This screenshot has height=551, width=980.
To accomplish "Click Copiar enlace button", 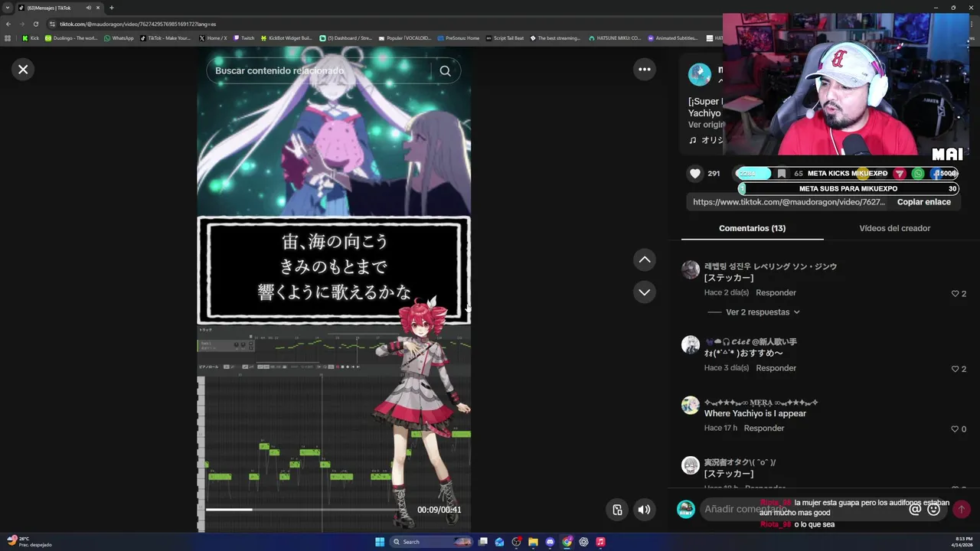I will pos(923,202).
